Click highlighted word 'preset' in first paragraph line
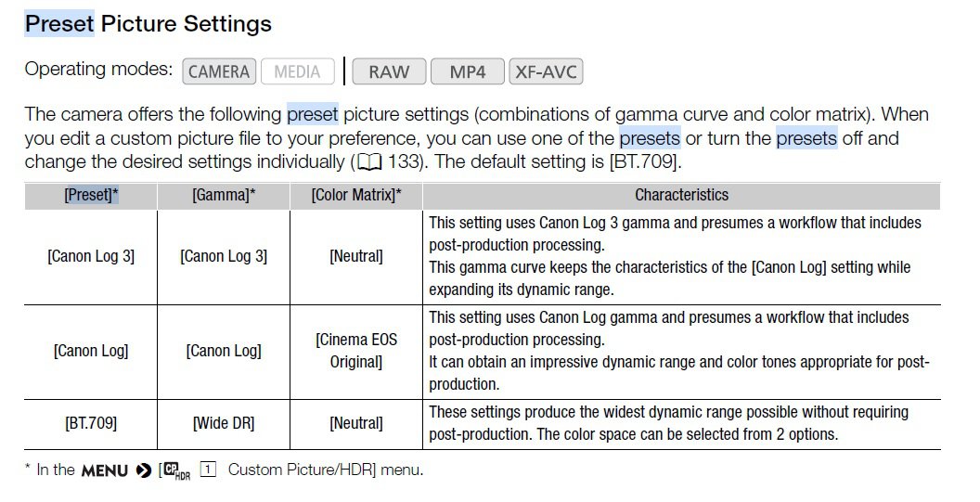 coord(313,114)
